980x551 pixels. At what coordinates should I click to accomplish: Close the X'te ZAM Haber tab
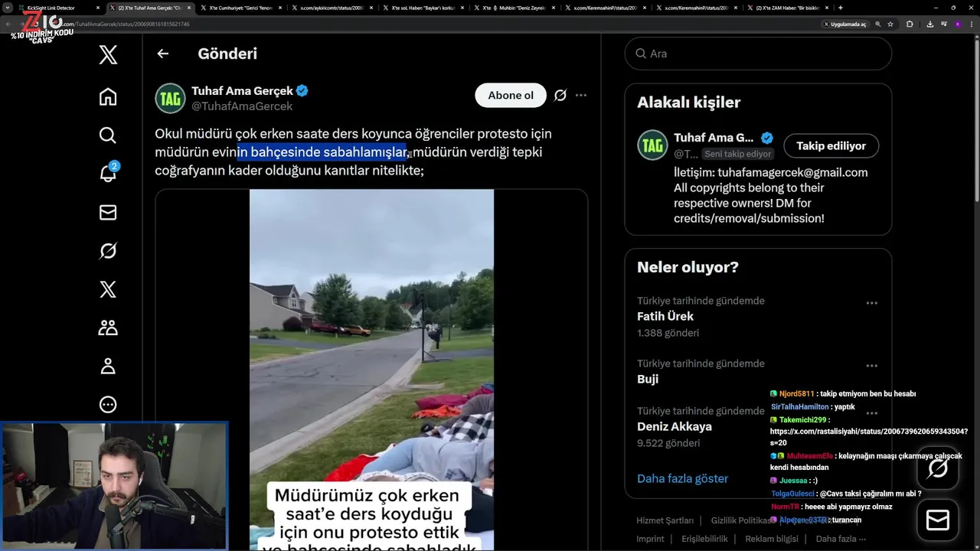pos(825,8)
